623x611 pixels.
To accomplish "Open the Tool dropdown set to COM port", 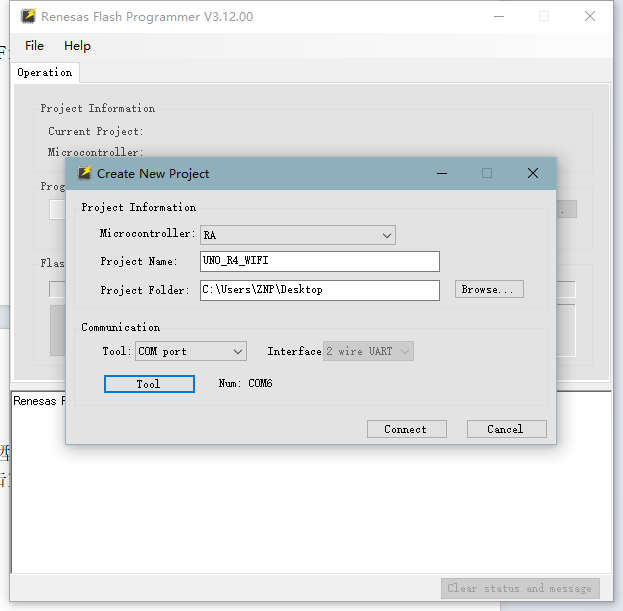I will (191, 351).
